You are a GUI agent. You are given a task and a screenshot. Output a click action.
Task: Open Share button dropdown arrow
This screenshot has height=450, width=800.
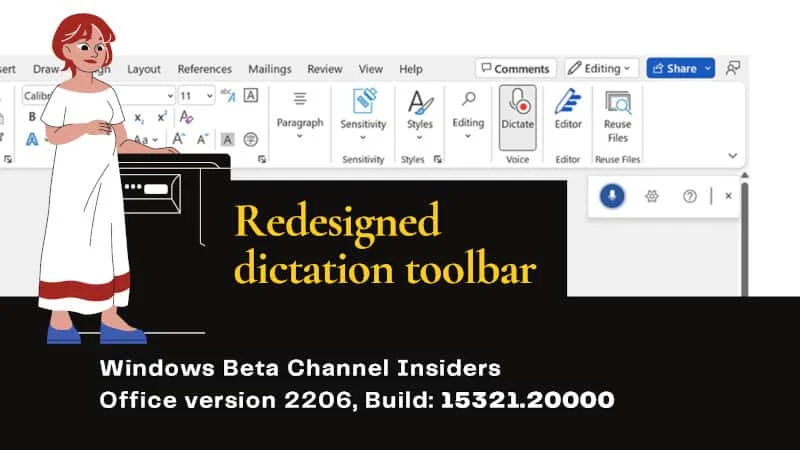click(x=708, y=68)
